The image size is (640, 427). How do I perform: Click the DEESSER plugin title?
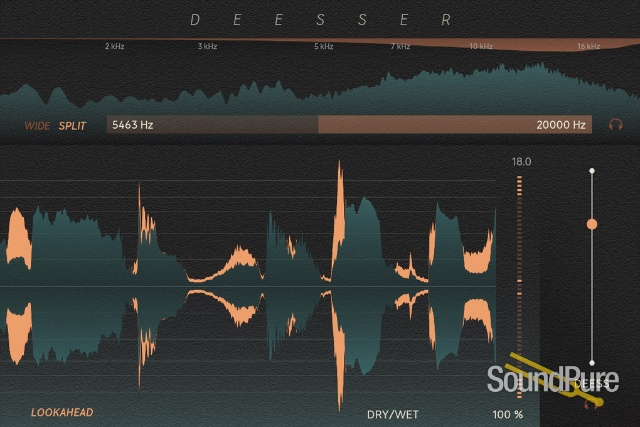pyautogui.click(x=320, y=19)
